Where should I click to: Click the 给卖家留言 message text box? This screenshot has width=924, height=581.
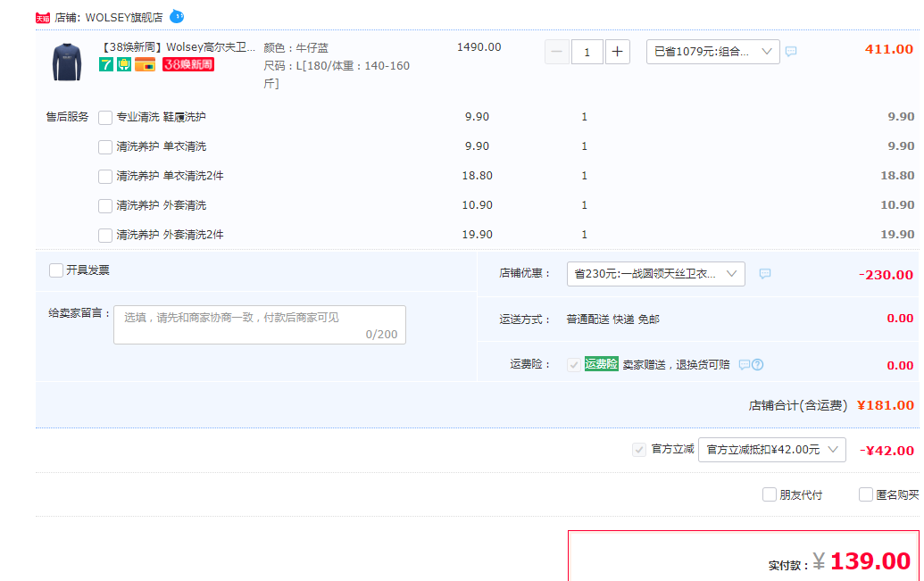click(260, 325)
